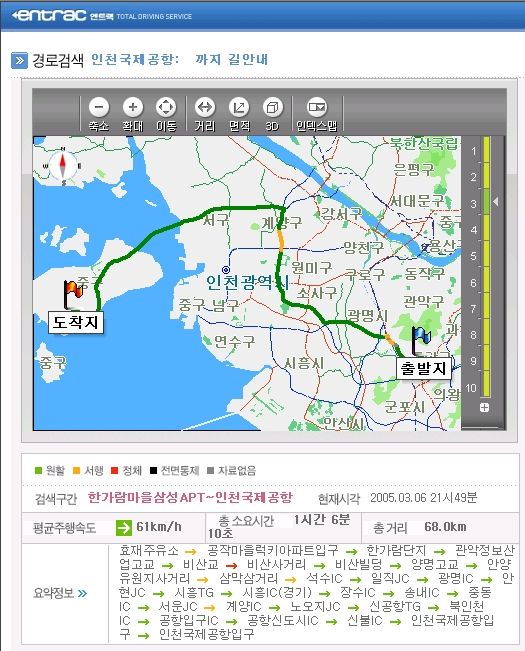This screenshot has height=651, width=525.
Task: Click the 정체 red legend swatch
Action: (115, 471)
